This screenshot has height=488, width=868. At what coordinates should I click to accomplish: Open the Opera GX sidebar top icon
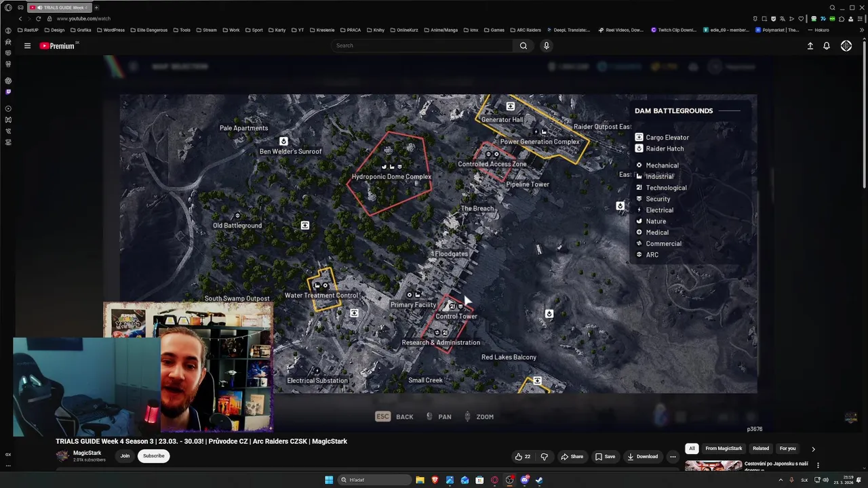coord(8,7)
